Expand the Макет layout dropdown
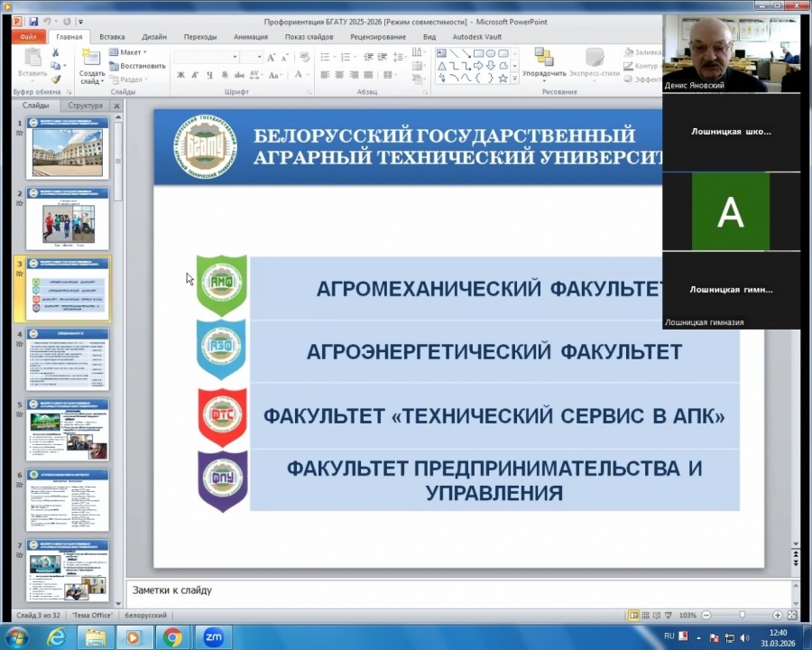This screenshot has height=650, width=812. pyautogui.click(x=132, y=52)
